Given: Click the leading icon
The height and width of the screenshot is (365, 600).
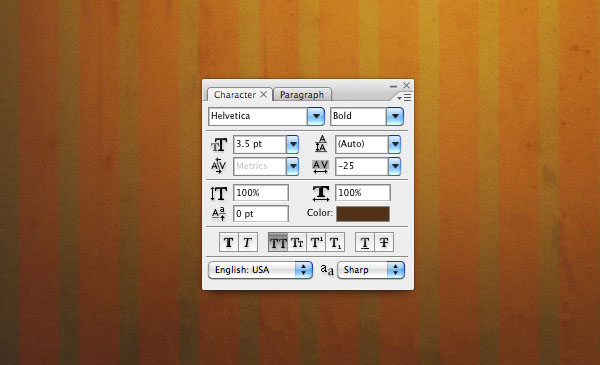Looking at the screenshot, I should [x=321, y=144].
